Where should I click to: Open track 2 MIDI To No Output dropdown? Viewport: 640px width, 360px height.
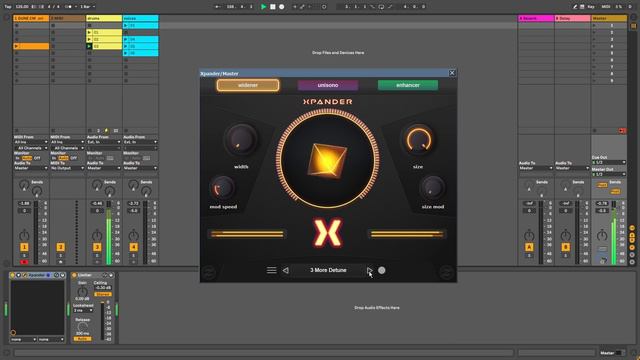(x=67, y=168)
